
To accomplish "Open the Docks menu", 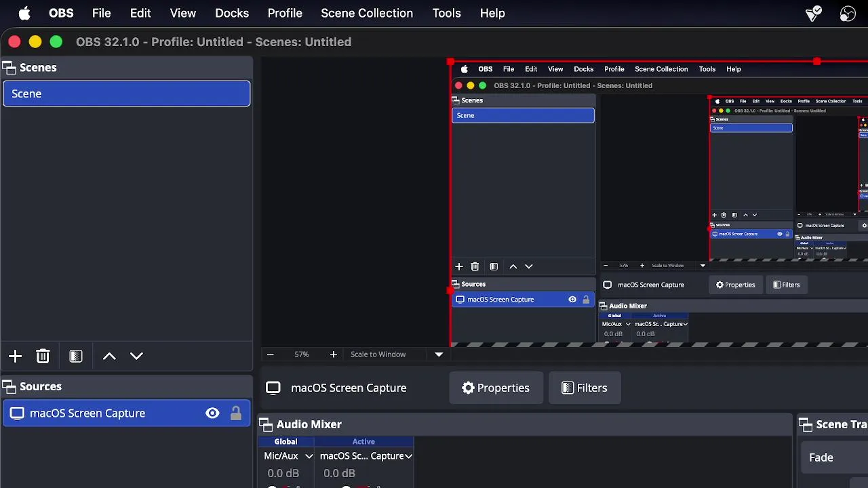I will pyautogui.click(x=232, y=13).
